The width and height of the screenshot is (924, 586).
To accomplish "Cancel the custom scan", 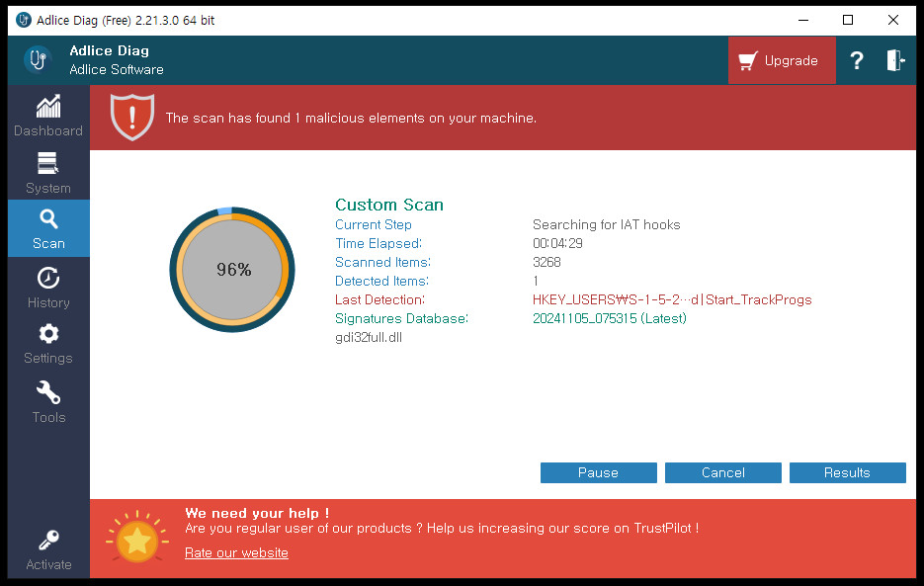I will point(723,472).
